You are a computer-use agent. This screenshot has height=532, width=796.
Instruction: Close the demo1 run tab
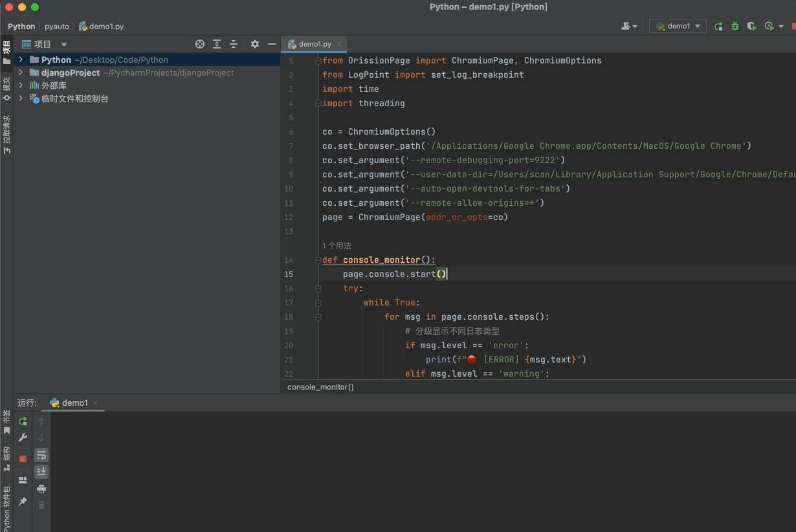tap(95, 403)
